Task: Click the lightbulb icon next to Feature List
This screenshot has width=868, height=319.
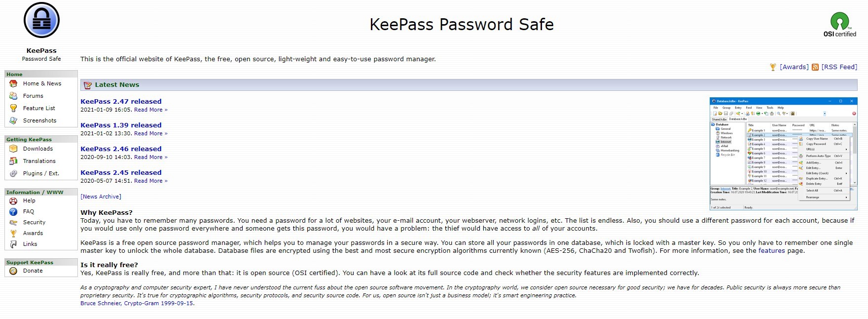Action: [x=13, y=108]
